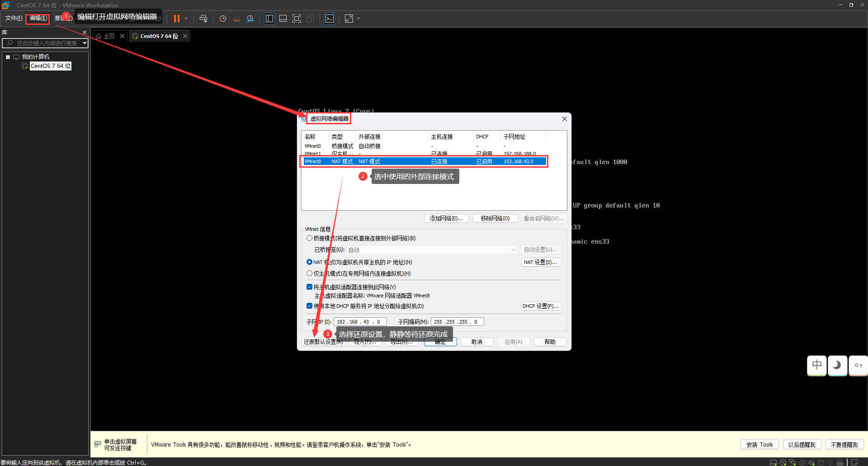Click the message log note icon
This screenshot has height=466, width=868.
point(854,462)
